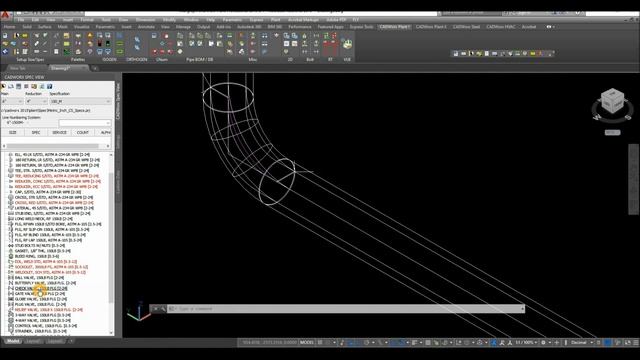
Task: Click the COUNT column header button
Action: click(x=82, y=133)
